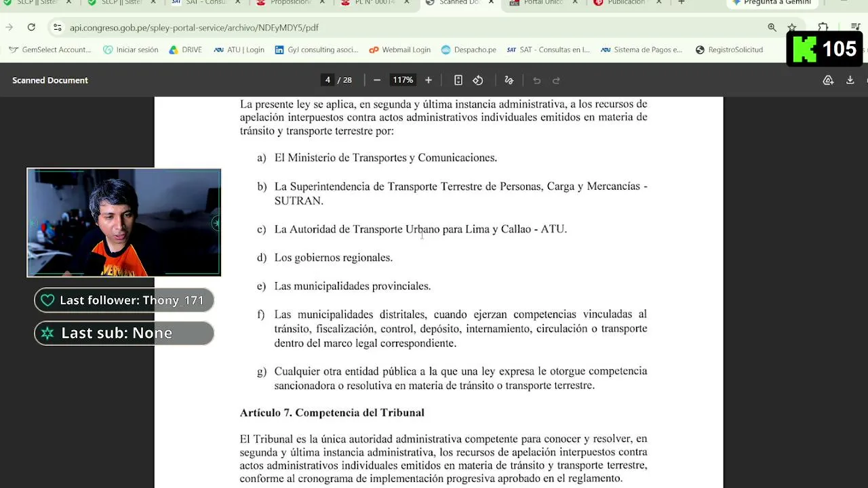Close the Scanned Document tab

pos(491,3)
